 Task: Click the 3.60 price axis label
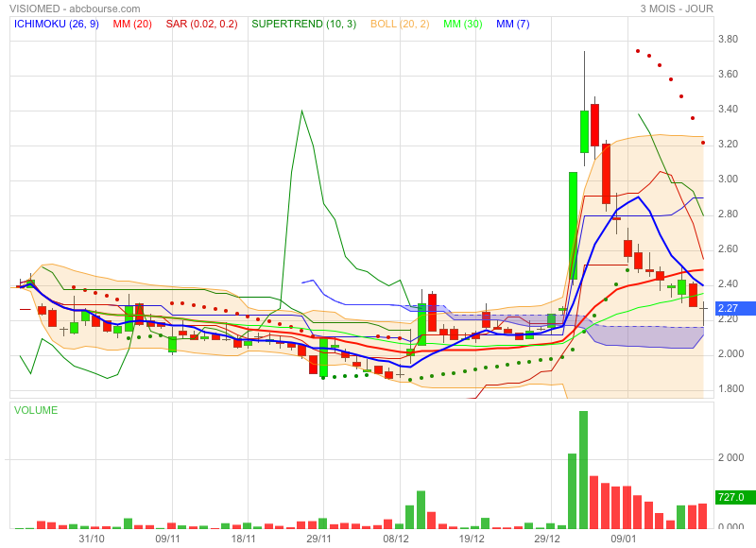pyautogui.click(x=728, y=74)
